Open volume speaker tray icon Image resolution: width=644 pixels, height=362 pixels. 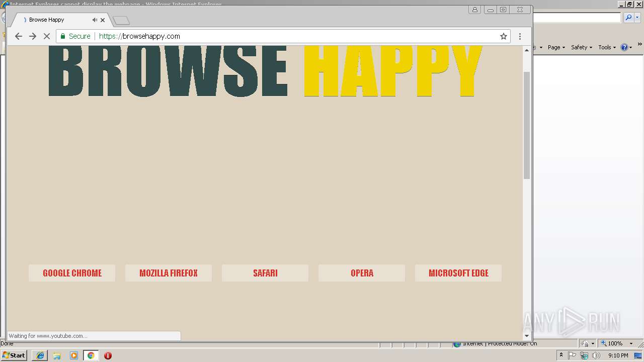(596, 355)
